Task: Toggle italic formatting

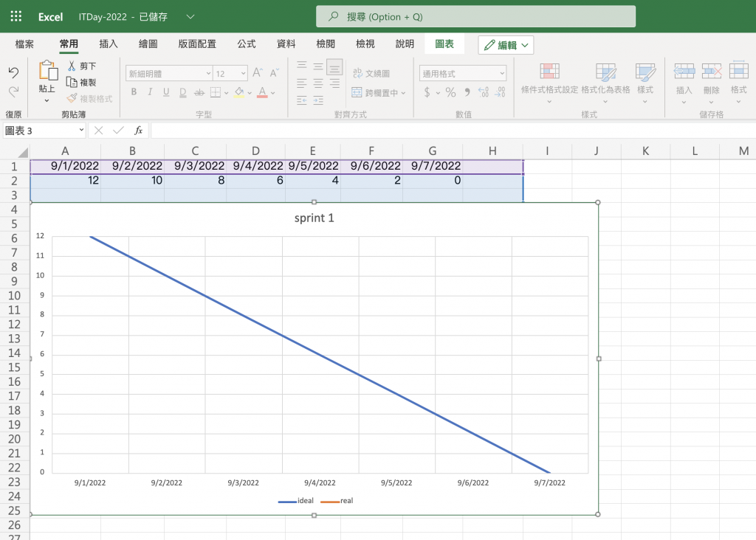Action: click(150, 91)
